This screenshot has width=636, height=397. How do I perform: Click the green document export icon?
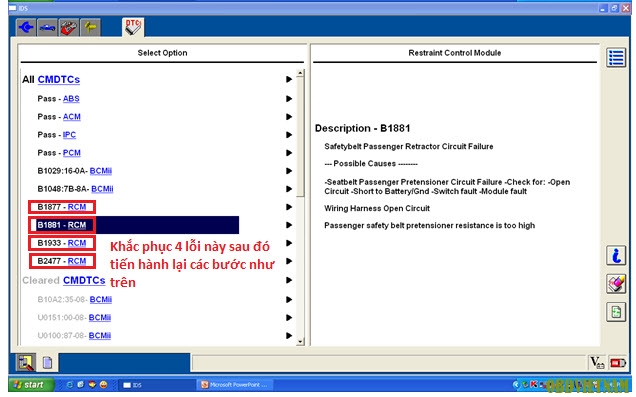pyautogui.click(x=616, y=312)
